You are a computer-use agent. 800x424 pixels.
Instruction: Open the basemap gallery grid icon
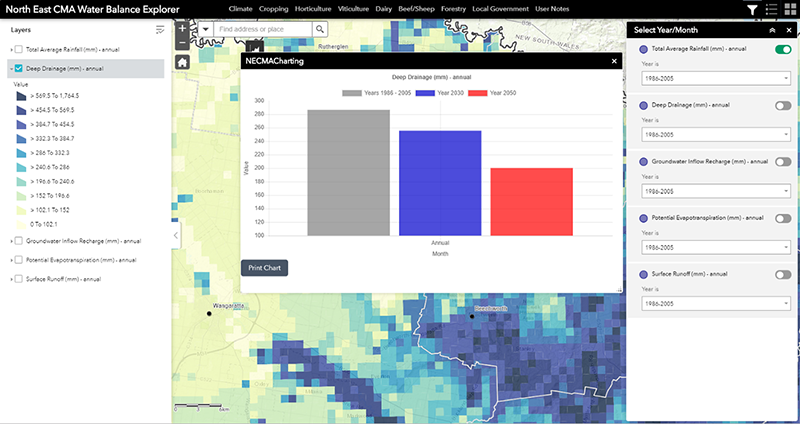coord(789,9)
